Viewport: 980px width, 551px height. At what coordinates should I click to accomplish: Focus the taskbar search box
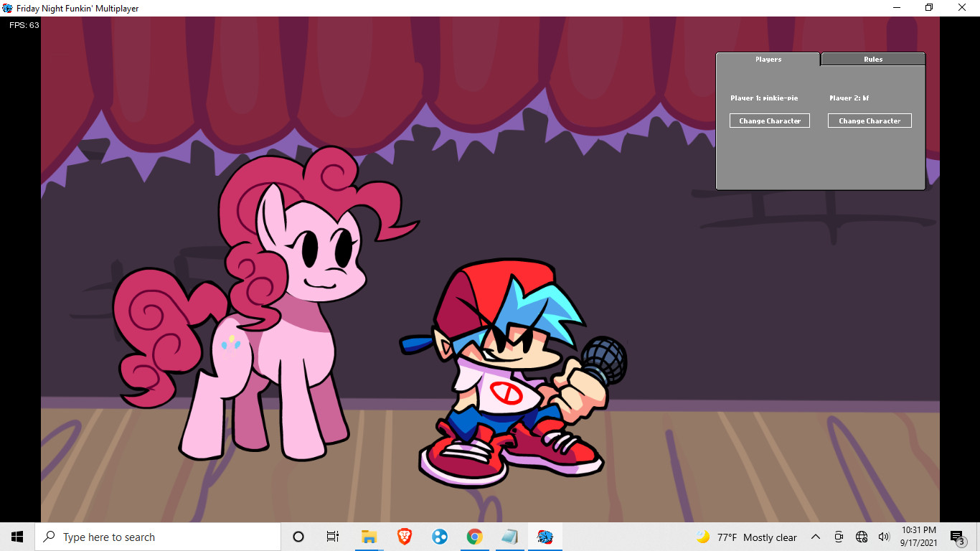[158, 537]
